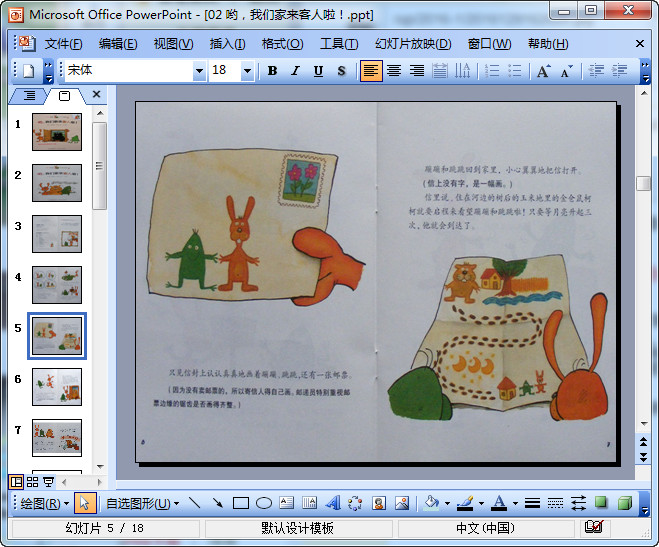Click the New document icon
The width and height of the screenshot is (659, 547).
28,71
